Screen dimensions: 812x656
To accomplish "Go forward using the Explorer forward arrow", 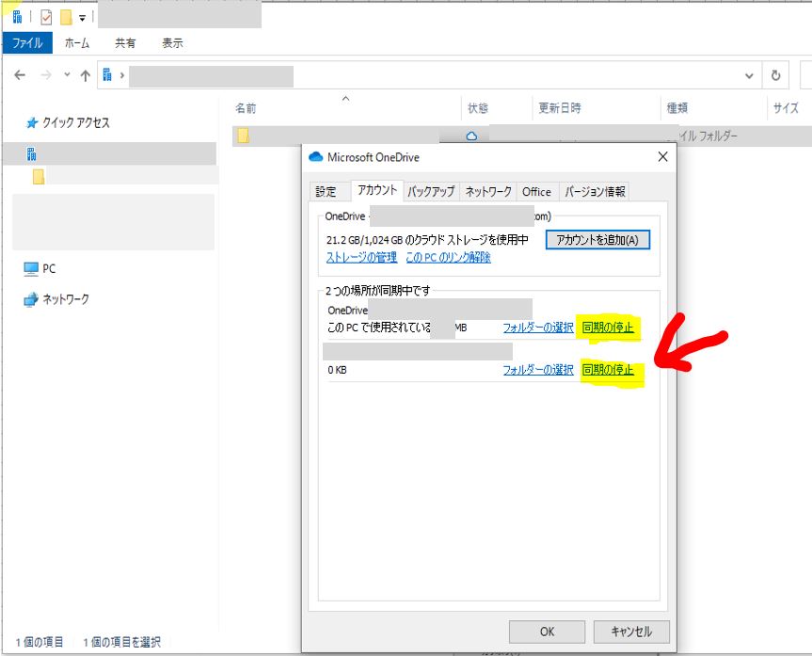I will tap(46, 75).
